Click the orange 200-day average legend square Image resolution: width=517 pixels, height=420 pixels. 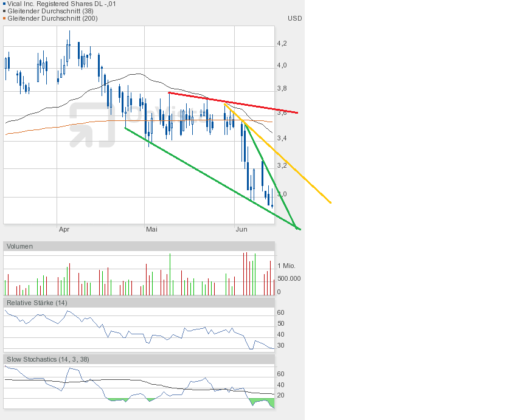pyautogui.click(x=3, y=18)
